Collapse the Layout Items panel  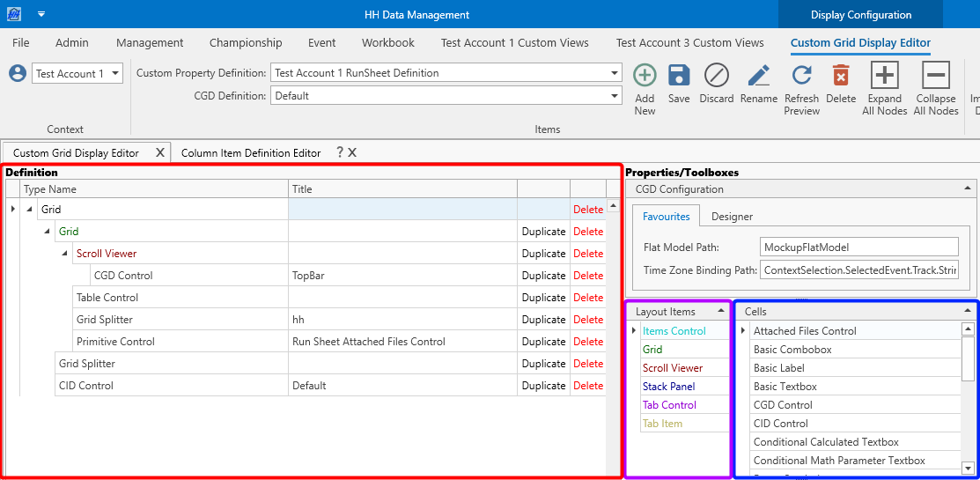[720, 311]
